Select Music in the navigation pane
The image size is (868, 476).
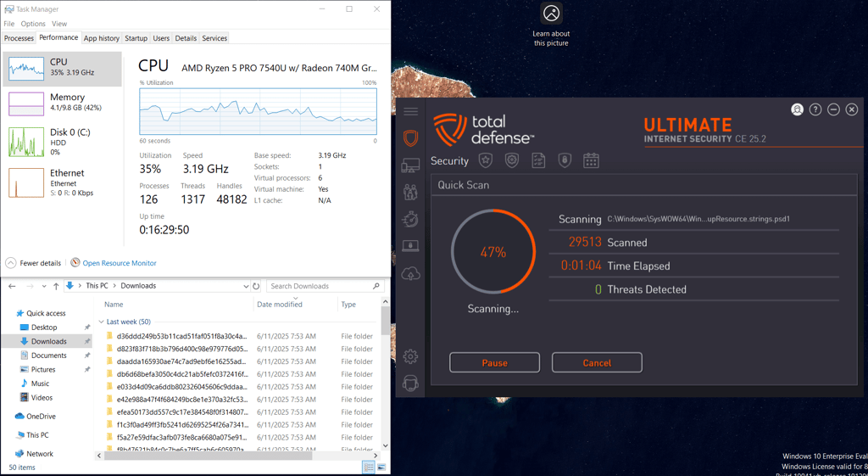[x=40, y=384]
